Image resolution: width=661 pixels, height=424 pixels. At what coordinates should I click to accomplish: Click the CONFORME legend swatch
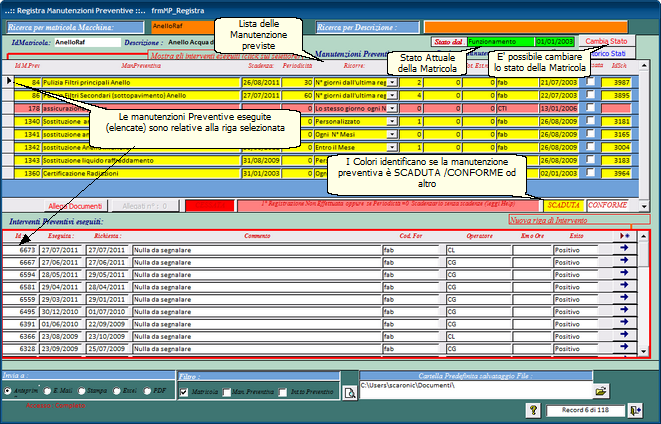607,205
